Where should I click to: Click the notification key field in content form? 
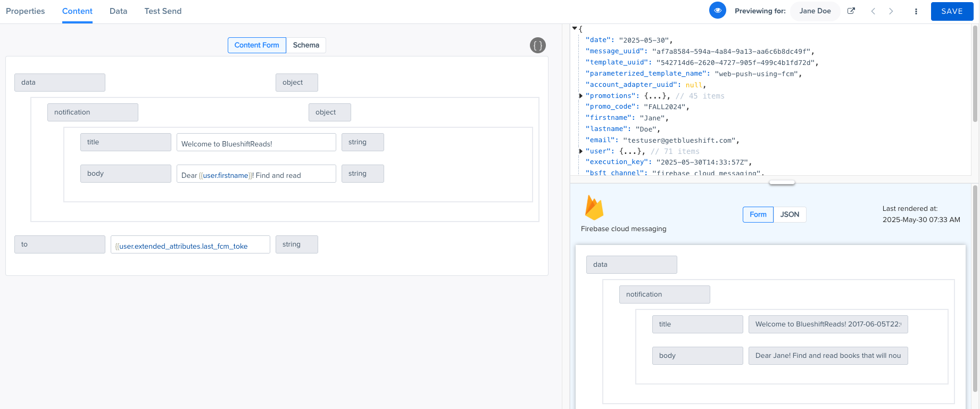(93, 112)
